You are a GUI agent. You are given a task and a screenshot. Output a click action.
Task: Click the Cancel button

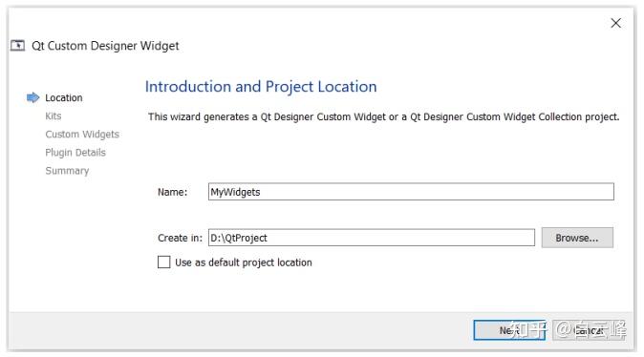(589, 330)
